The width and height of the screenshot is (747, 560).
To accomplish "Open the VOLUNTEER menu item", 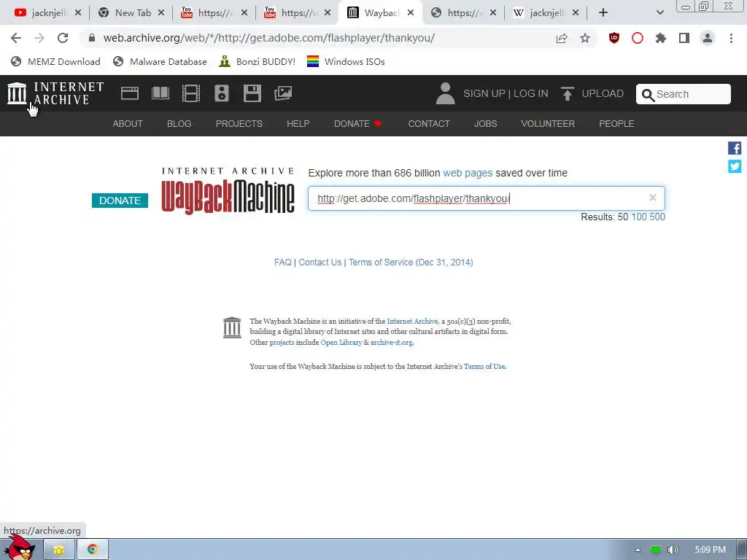I will pos(548,124).
